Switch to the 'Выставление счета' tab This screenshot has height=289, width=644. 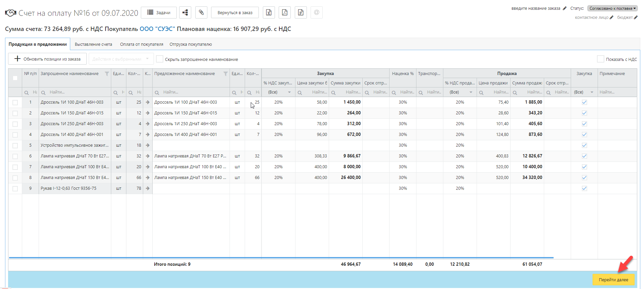(x=93, y=44)
